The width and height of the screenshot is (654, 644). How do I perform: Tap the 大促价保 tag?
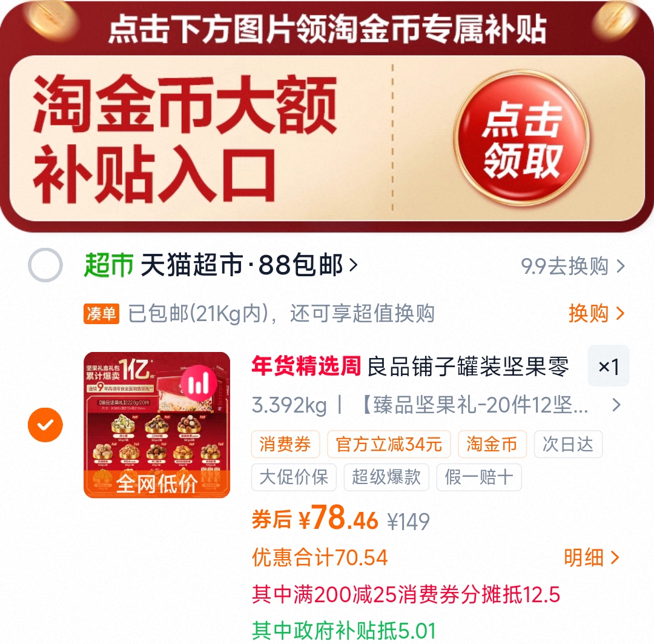pos(294,477)
